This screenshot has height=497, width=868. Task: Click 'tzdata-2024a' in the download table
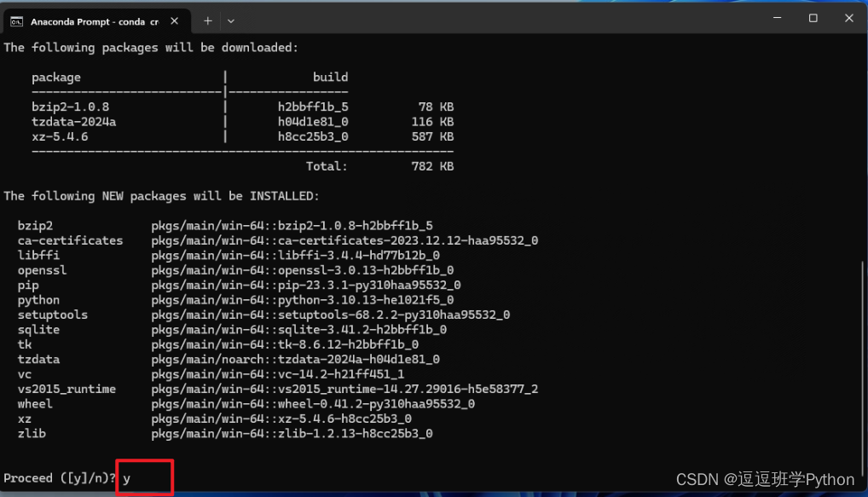(73, 122)
